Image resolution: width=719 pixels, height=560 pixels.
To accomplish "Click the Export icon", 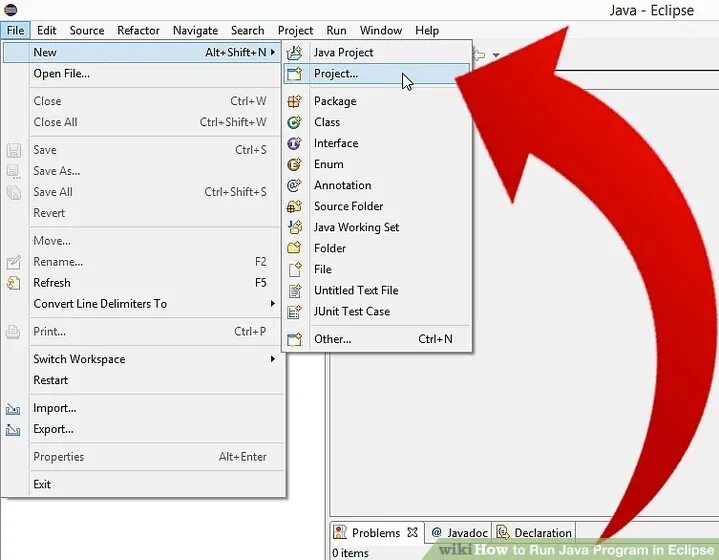I will pyautogui.click(x=13, y=430).
